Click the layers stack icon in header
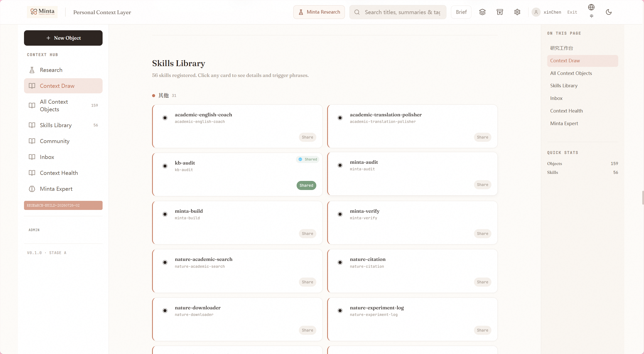The height and width of the screenshot is (354, 644). click(x=482, y=12)
